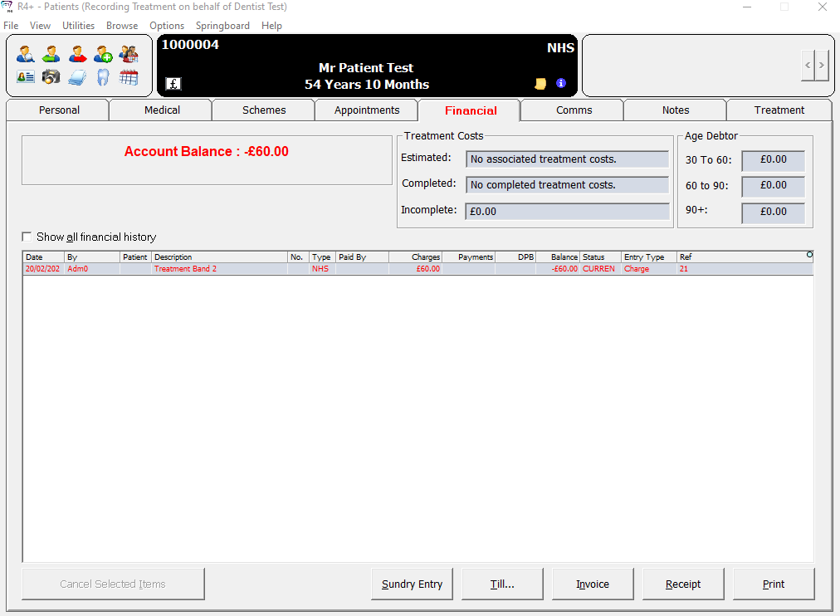The width and height of the screenshot is (840, 616).
Task: Add new patient with green plus icon
Action: [103, 54]
